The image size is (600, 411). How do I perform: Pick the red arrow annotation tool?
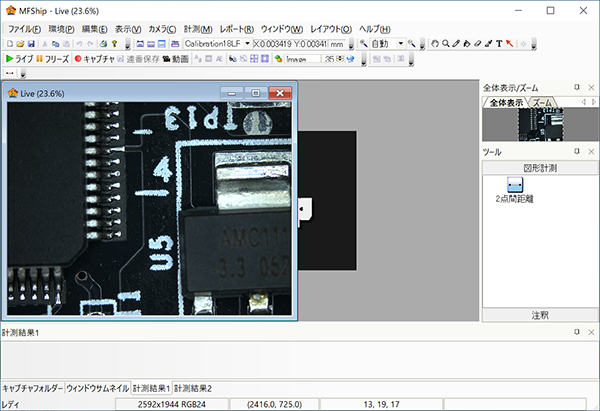coord(510,44)
